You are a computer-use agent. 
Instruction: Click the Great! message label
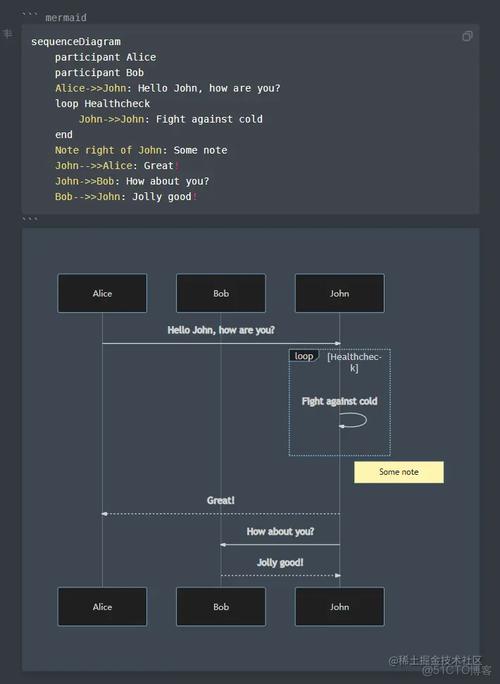[x=221, y=500]
